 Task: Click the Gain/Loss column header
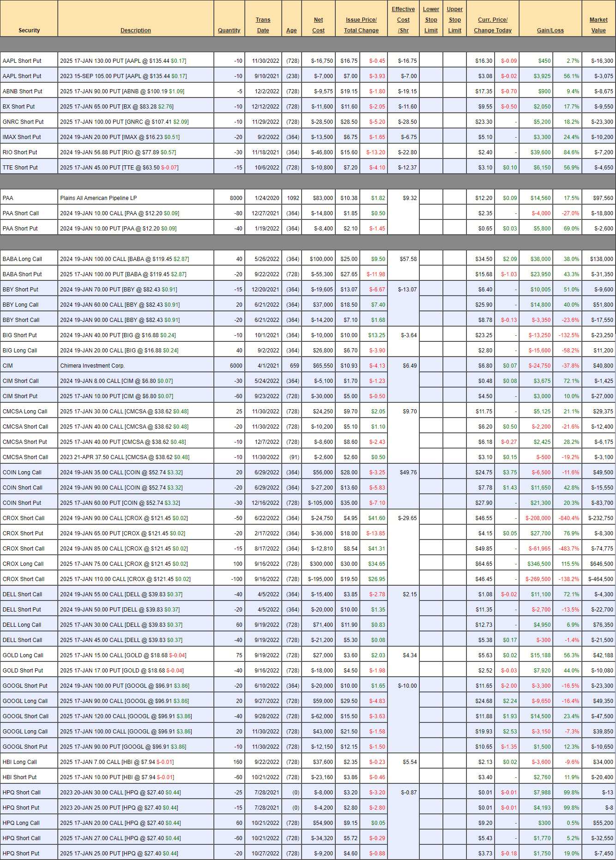point(550,30)
